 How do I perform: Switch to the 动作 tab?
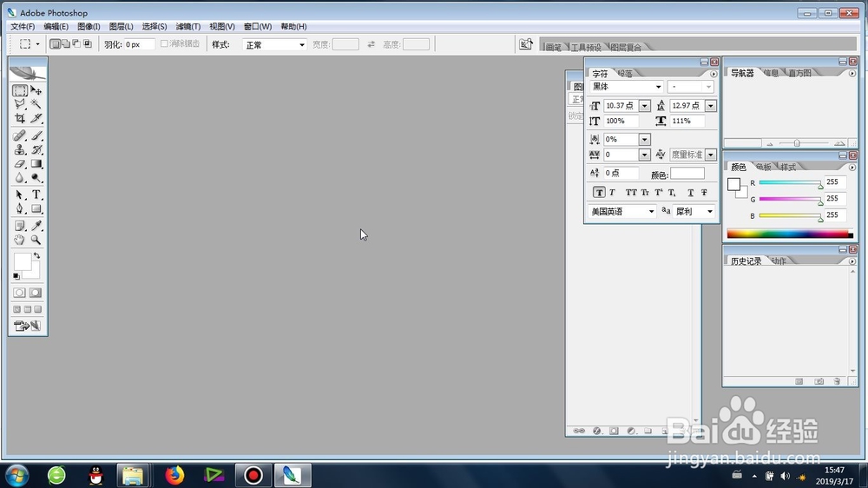[x=779, y=260]
